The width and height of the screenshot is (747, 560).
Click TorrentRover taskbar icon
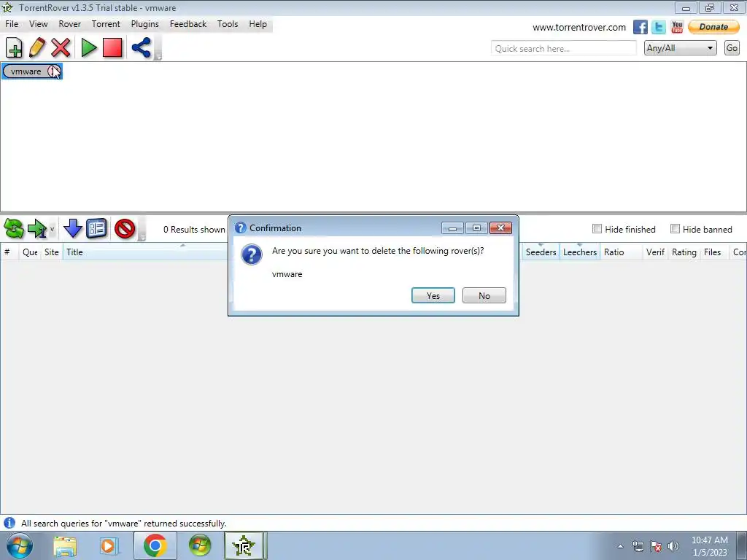[x=244, y=545]
